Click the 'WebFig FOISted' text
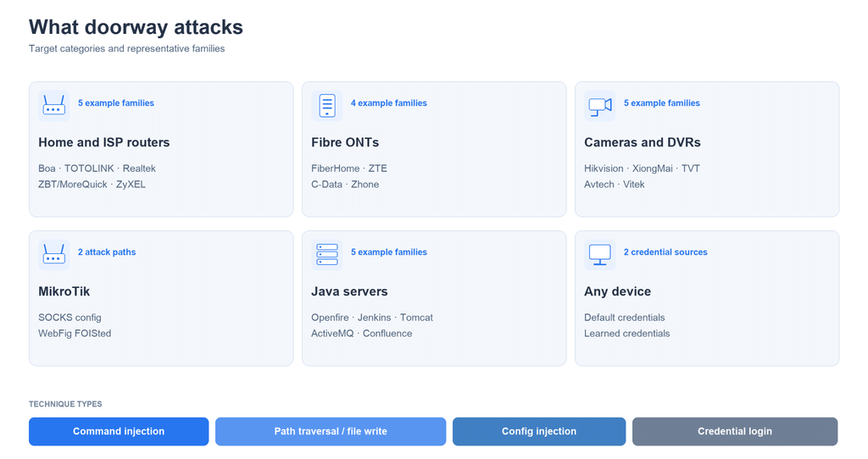868x459 pixels. tap(75, 334)
